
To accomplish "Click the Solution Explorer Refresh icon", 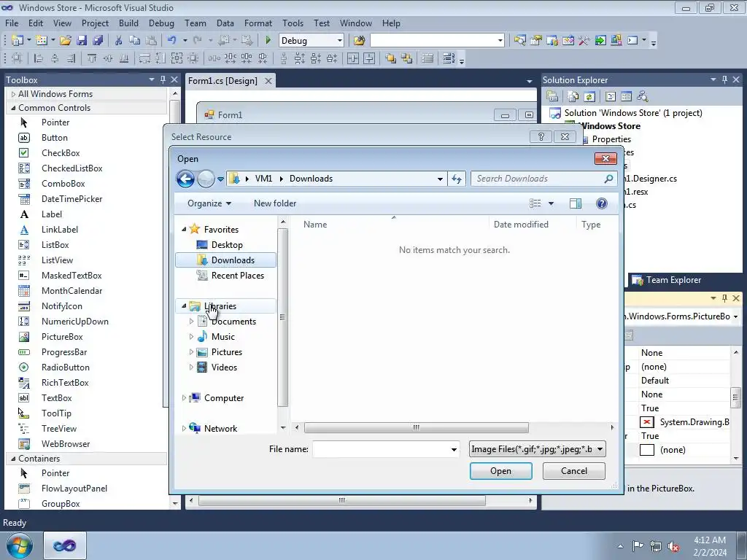I will tap(589, 97).
